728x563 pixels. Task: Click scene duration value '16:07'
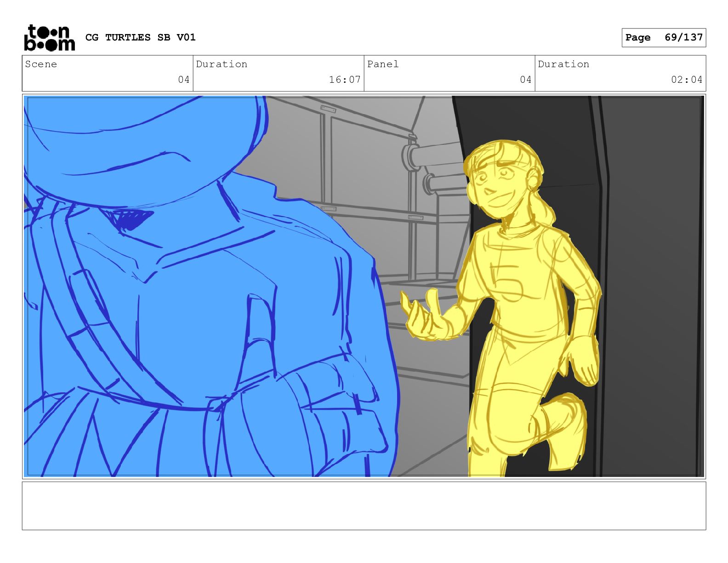pyautogui.click(x=345, y=80)
